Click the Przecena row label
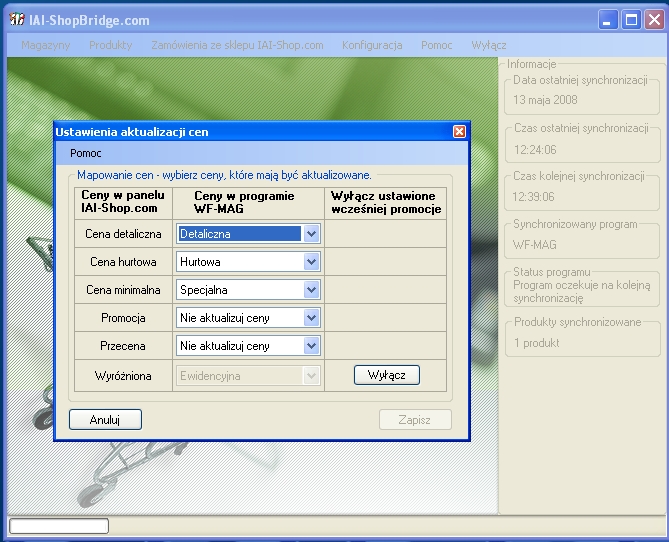This screenshot has height=542, width=669. [x=123, y=346]
